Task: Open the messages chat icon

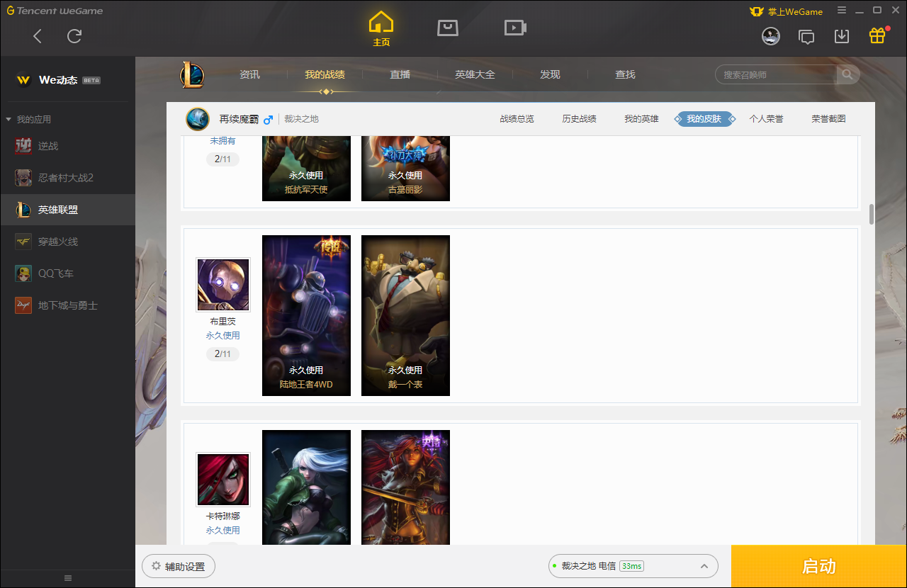Action: (806, 36)
